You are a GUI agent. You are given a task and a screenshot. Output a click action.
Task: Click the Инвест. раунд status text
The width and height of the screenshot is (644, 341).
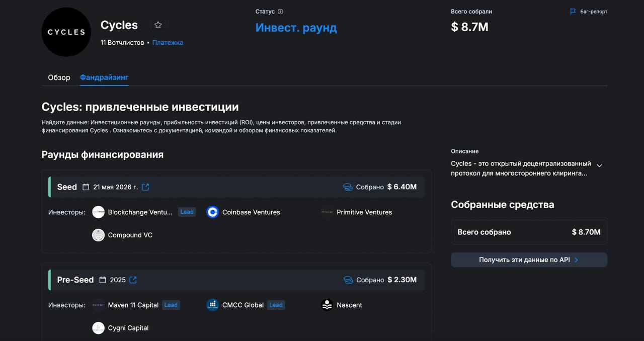(296, 28)
